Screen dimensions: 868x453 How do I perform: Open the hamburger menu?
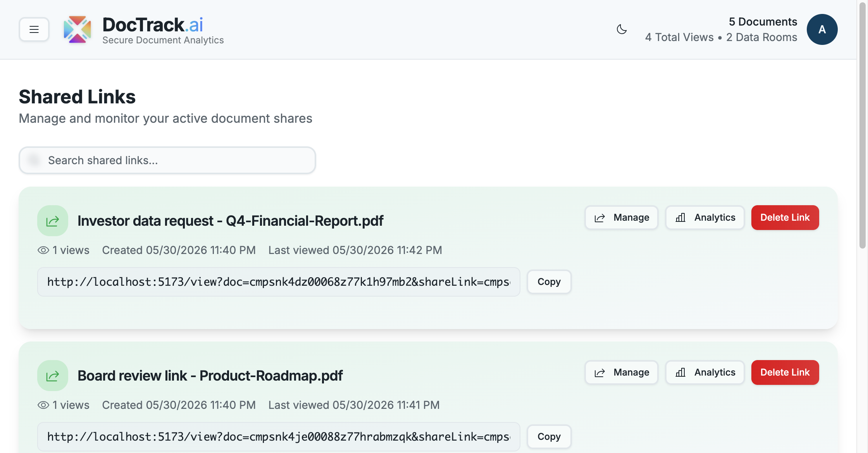coord(34,29)
